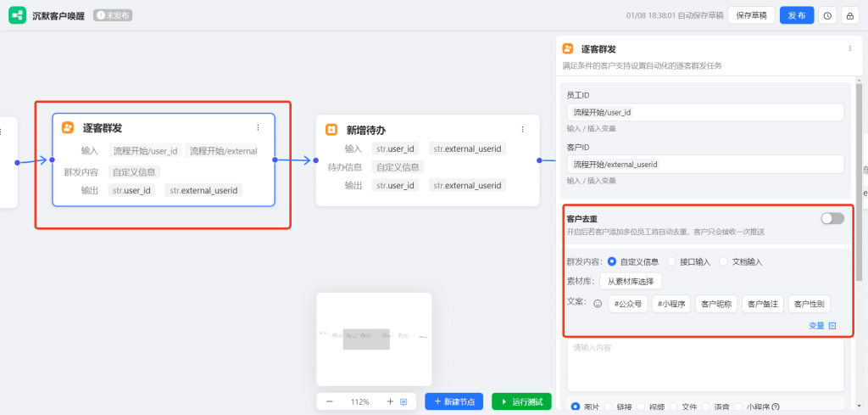
Task: Select 小程序 attachment radio
Action: tap(737, 407)
